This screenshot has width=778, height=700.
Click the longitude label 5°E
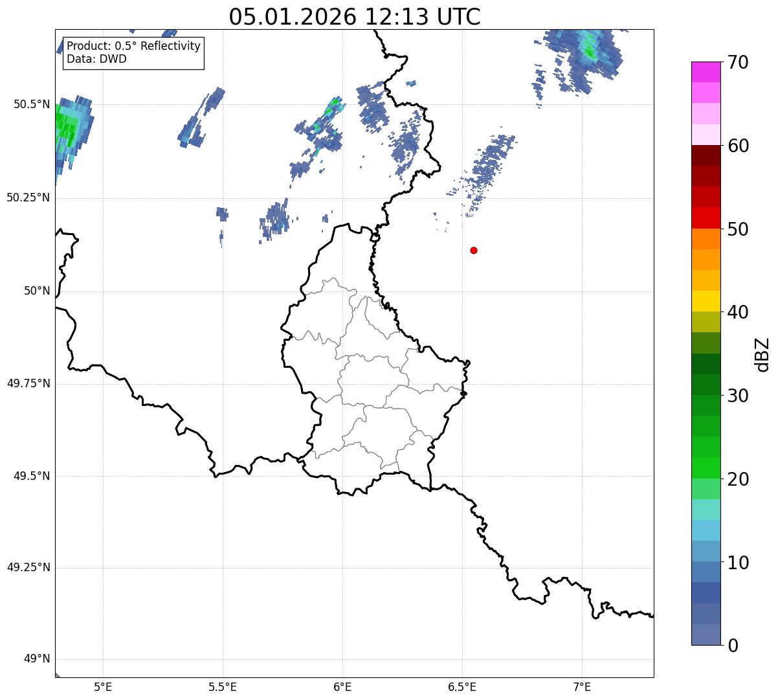[103, 686]
